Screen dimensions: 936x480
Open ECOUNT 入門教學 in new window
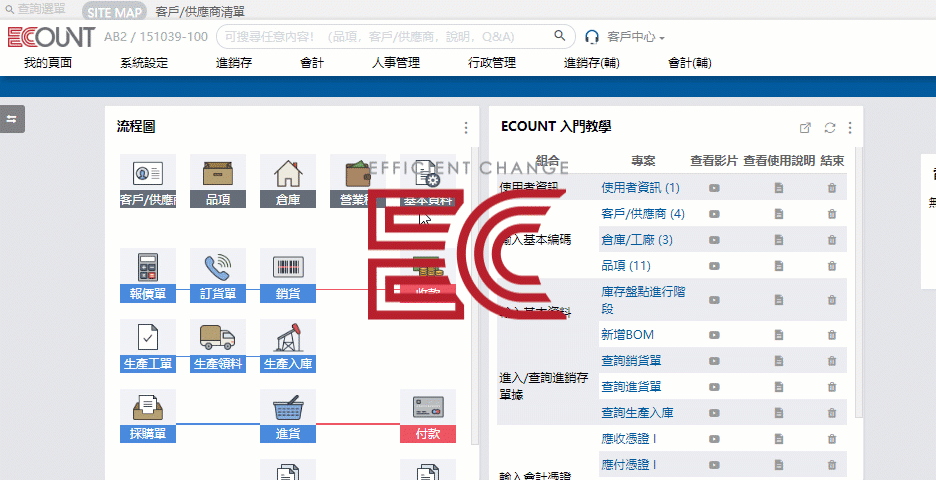(805, 128)
